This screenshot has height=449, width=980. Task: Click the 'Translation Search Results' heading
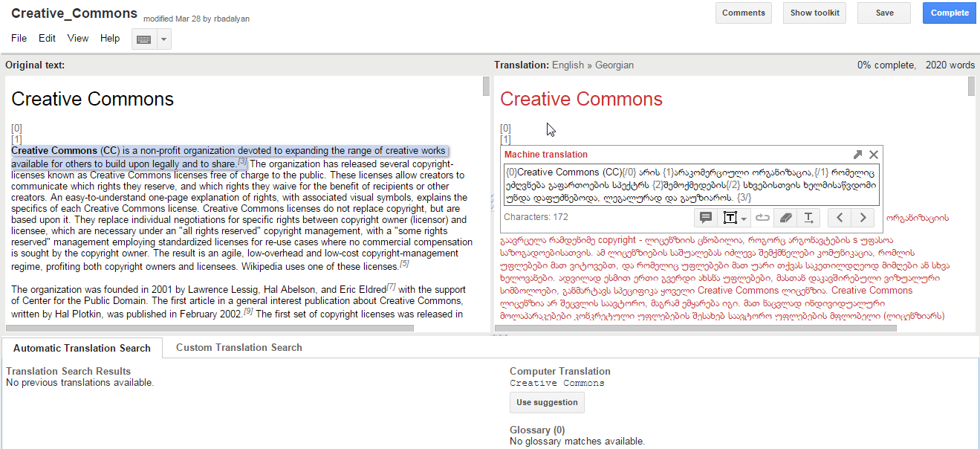pyautogui.click(x=68, y=371)
